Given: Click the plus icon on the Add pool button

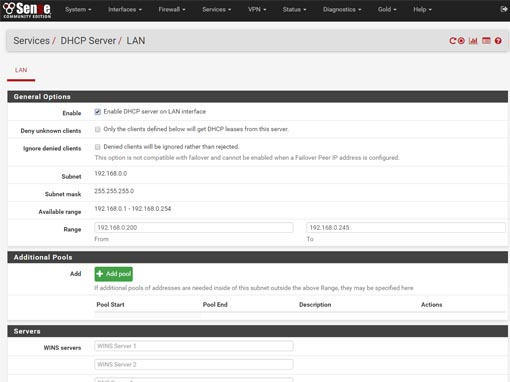Looking at the screenshot, I should pos(100,274).
